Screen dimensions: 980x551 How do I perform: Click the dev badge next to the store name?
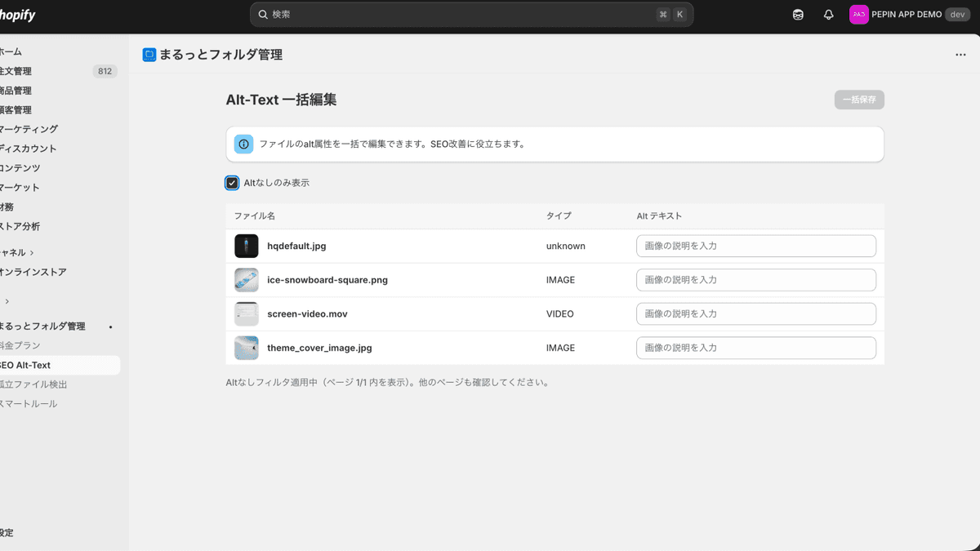pos(957,14)
